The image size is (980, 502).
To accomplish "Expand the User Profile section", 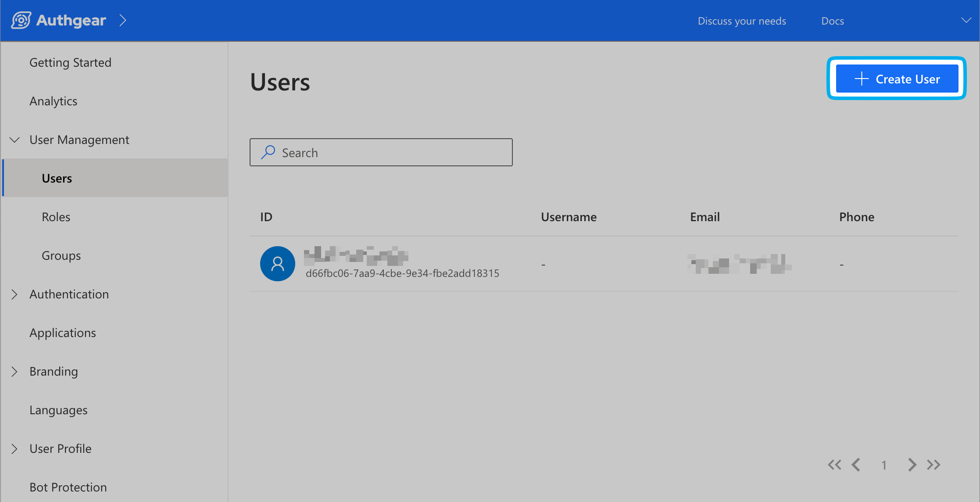I will (14, 449).
